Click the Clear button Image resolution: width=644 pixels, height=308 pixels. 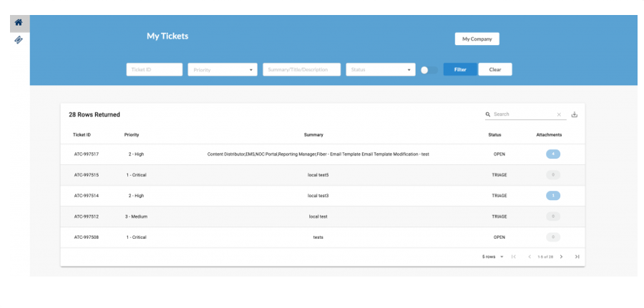point(494,70)
